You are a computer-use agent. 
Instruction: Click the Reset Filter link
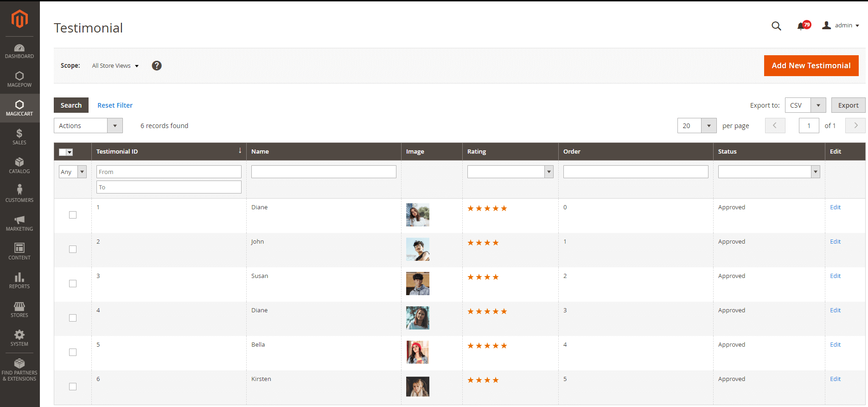115,105
